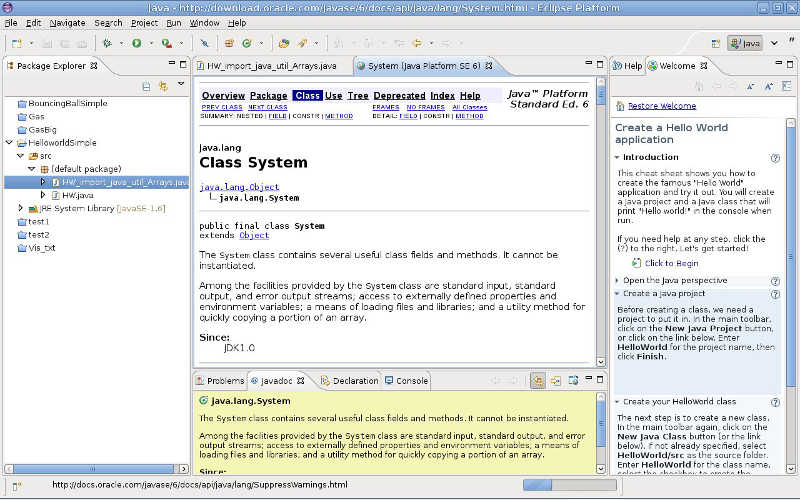The width and height of the screenshot is (800, 500).
Task: Open the Package Explorer view menu
Action: pyautogui.click(x=181, y=84)
